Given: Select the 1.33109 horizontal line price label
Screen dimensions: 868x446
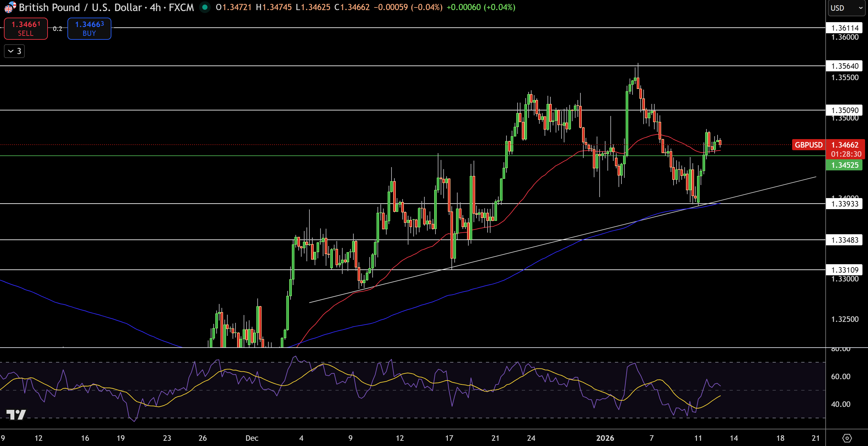Looking at the screenshot, I should point(845,270).
